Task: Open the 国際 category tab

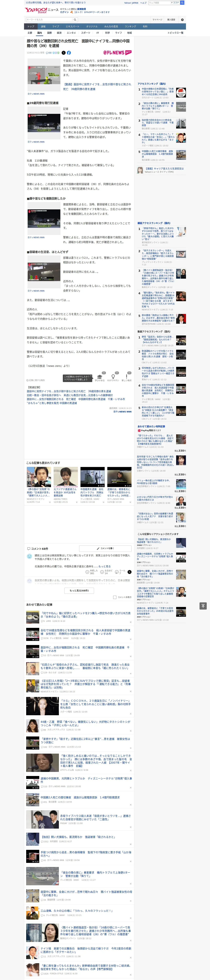Action: point(49,33)
